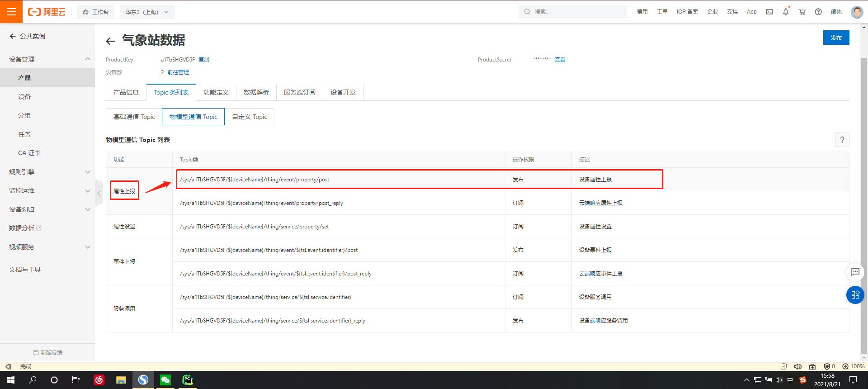The width and height of the screenshot is (868, 389).
Task: Open the blue quick-apps floating button
Action: tap(855, 295)
